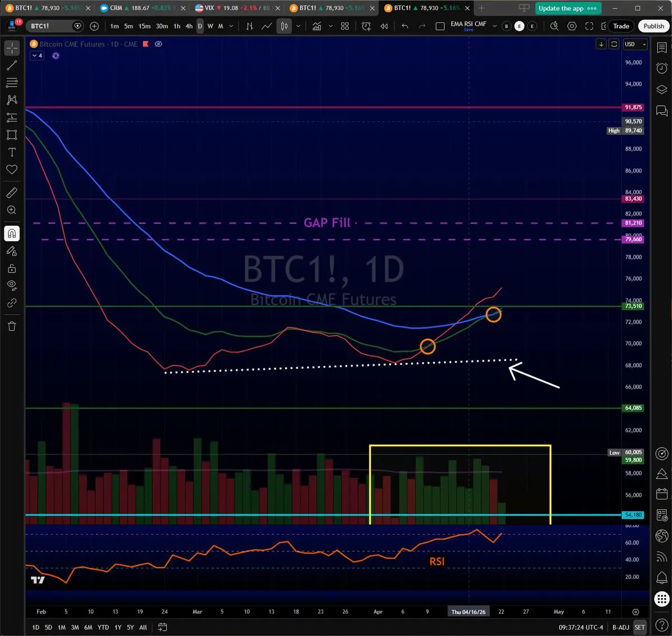Create an alert with the clock-plus icon
Viewport: 672px width, 636px height.
click(366, 26)
